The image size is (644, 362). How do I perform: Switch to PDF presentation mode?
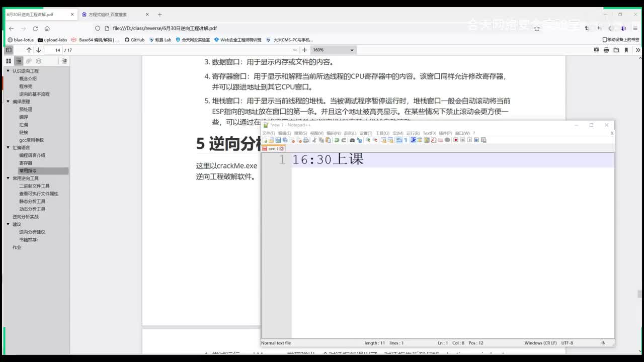596,50
